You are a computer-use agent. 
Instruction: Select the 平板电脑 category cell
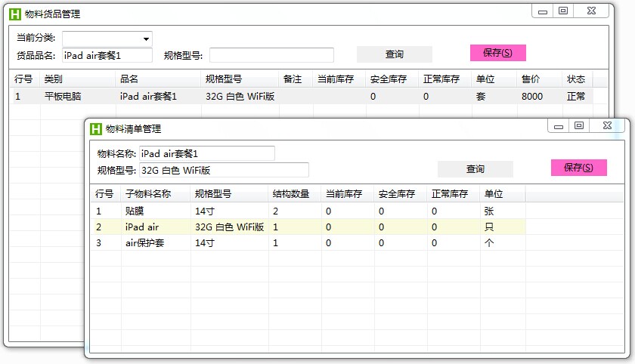(78, 96)
